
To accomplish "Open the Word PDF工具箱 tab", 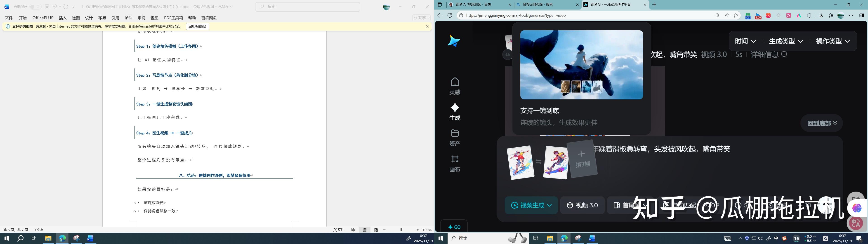I will [173, 18].
